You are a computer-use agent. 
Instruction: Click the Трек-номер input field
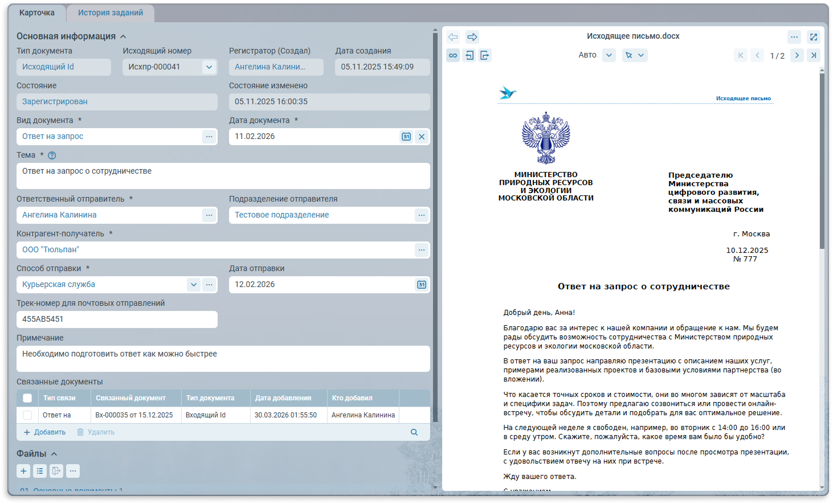117,319
